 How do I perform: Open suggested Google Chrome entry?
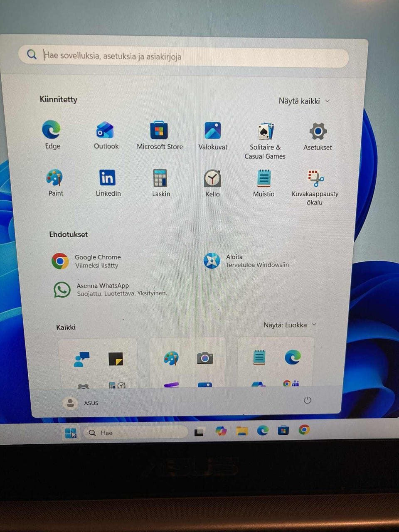pyautogui.click(x=86, y=261)
